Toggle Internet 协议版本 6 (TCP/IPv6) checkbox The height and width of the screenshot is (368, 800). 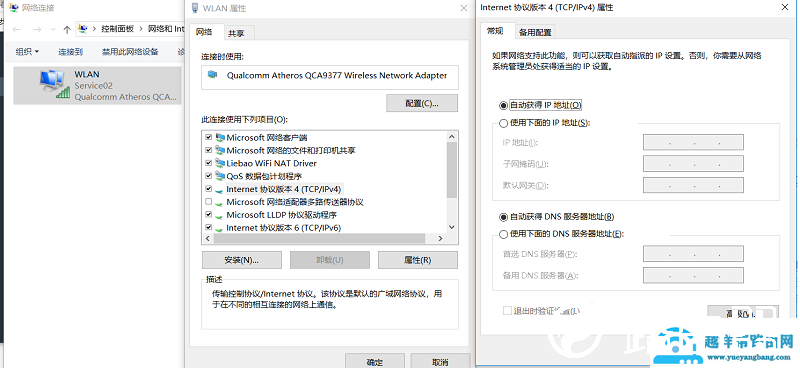(x=208, y=228)
